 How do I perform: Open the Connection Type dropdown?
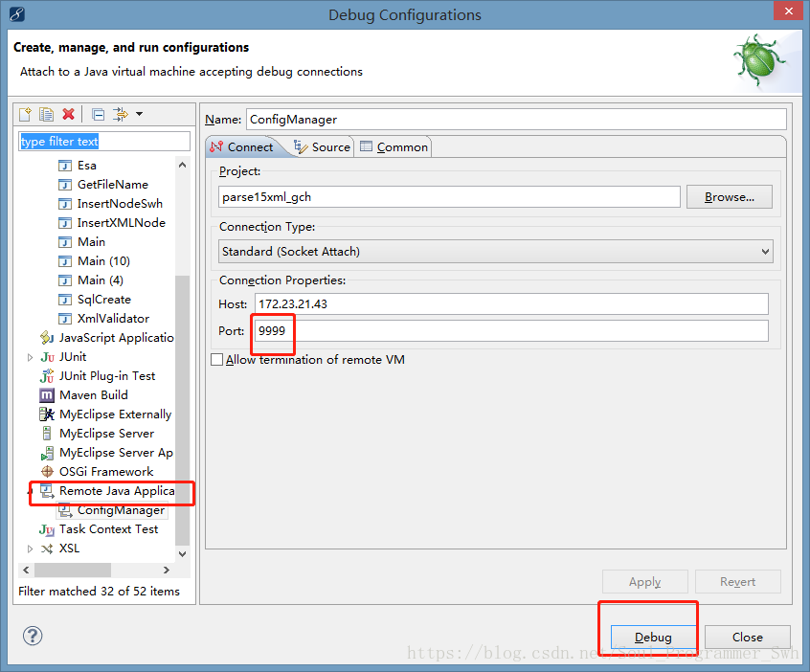(x=762, y=251)
